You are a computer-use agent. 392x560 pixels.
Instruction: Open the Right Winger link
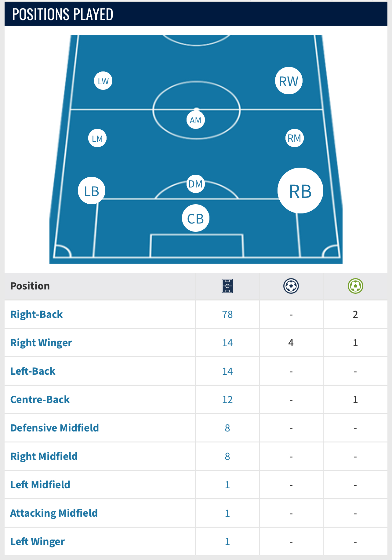41,343
